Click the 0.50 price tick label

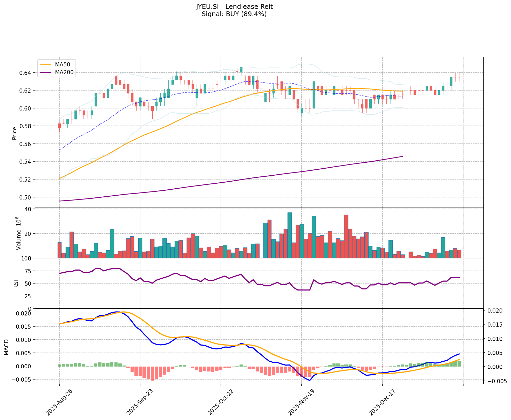pos(25,197)
